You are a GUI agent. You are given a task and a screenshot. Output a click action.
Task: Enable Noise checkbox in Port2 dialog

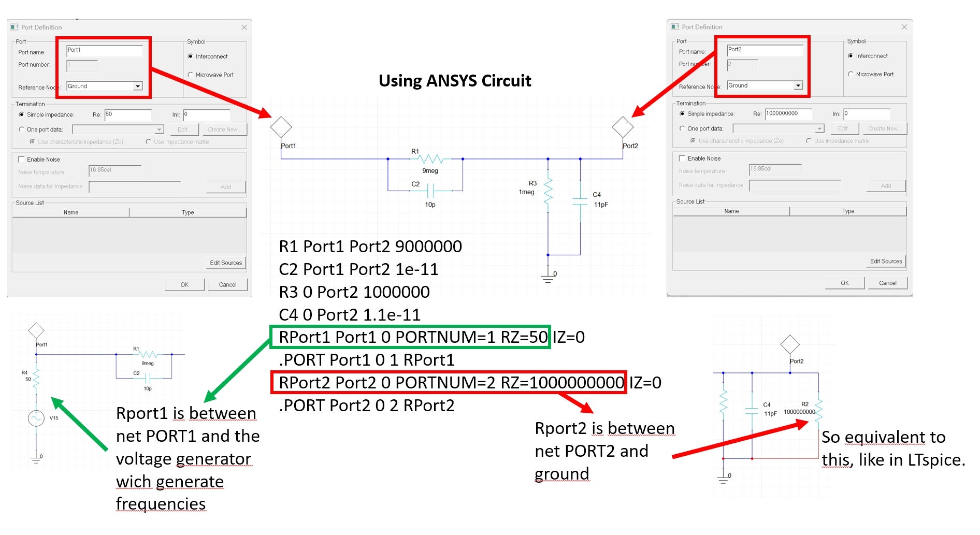click(682, 158)
